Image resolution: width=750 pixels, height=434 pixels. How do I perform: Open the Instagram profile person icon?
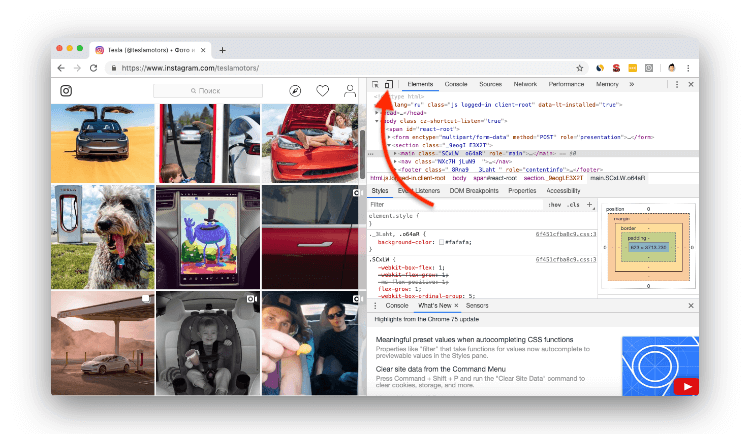click(350, 90)
